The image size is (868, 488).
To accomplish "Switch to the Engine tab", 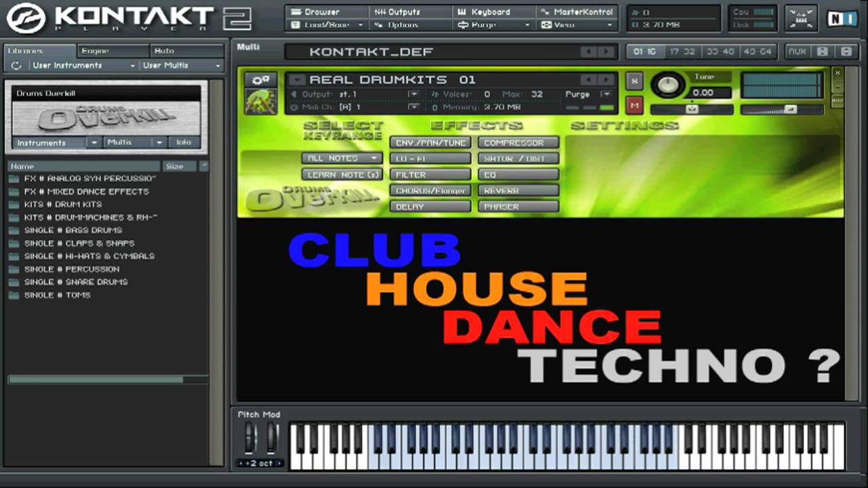I will 113,51.
